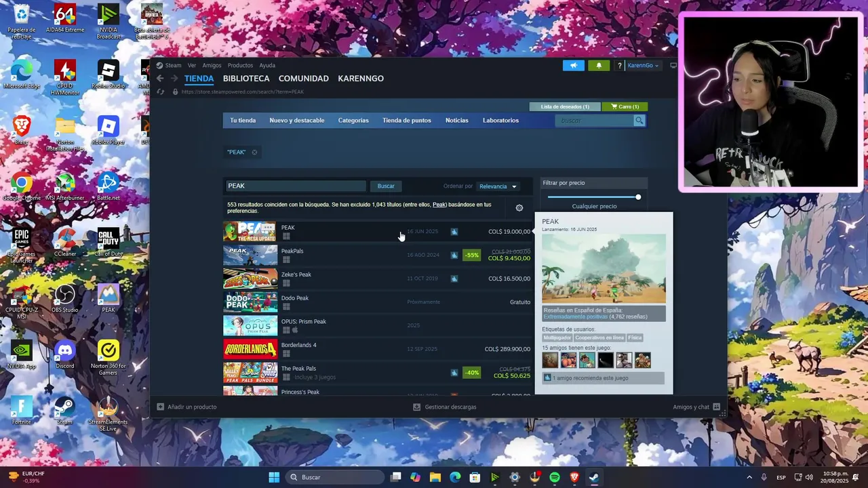Viewport: 868px width, 488px height.
Task: Click the PEAK search term field
Action: point(296,186)
